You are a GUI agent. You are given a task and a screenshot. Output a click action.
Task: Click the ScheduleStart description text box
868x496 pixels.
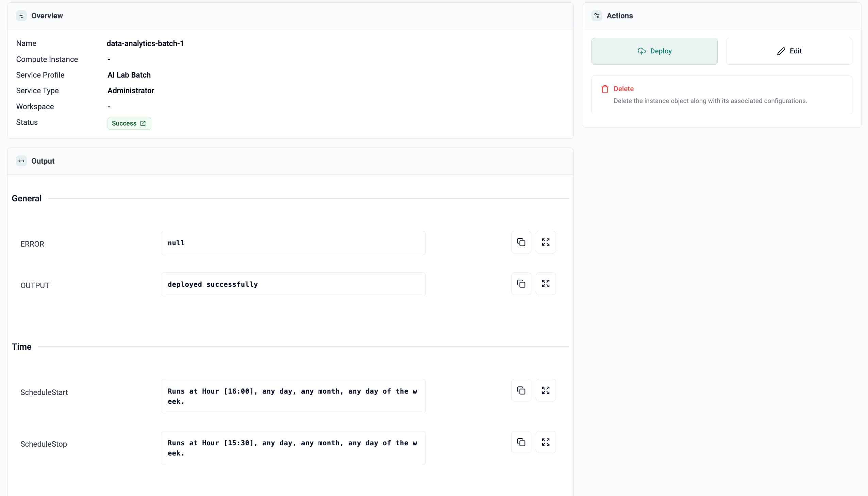click(293, 396)
